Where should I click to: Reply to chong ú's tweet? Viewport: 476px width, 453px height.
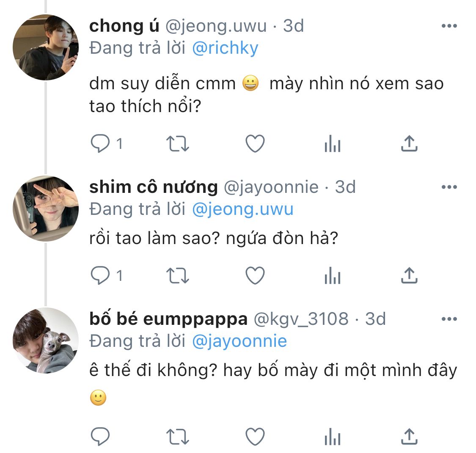click(100, 144)
